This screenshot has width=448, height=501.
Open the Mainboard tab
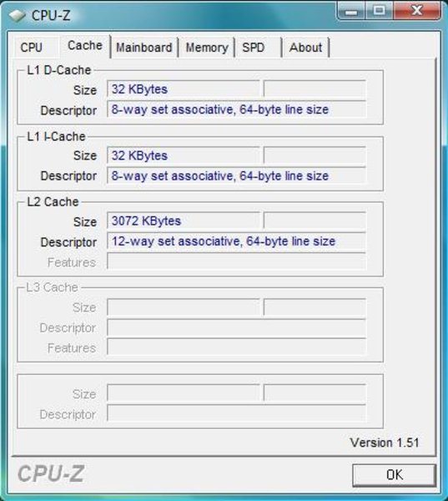coord(144,48)
